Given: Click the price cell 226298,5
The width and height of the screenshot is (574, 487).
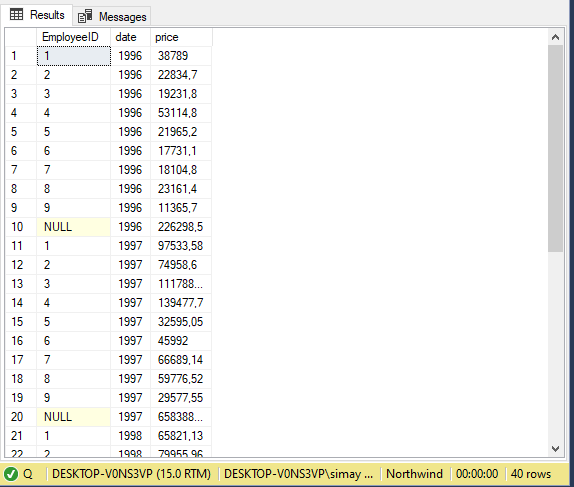Looking at the screenshot, I should point(181,227).
